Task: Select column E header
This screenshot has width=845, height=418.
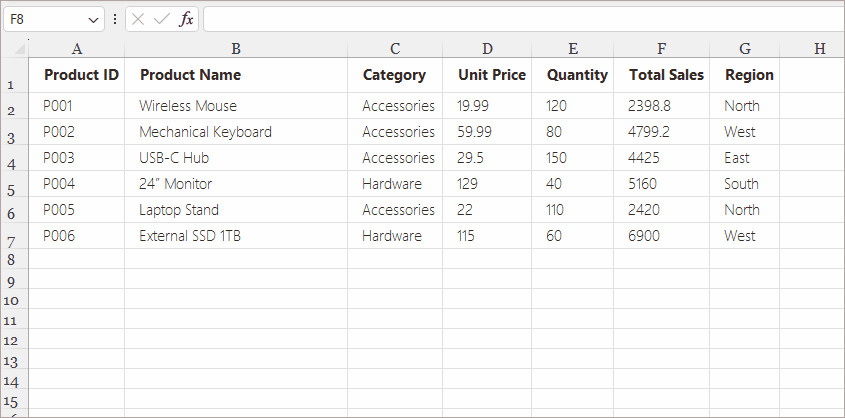Action: [573, 49]
